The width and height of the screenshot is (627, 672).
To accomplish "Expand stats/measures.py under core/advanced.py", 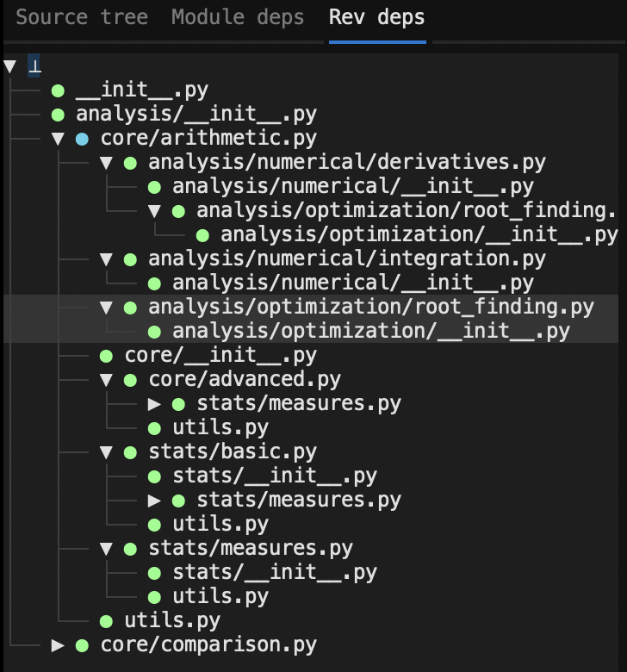I will [154, 404].
